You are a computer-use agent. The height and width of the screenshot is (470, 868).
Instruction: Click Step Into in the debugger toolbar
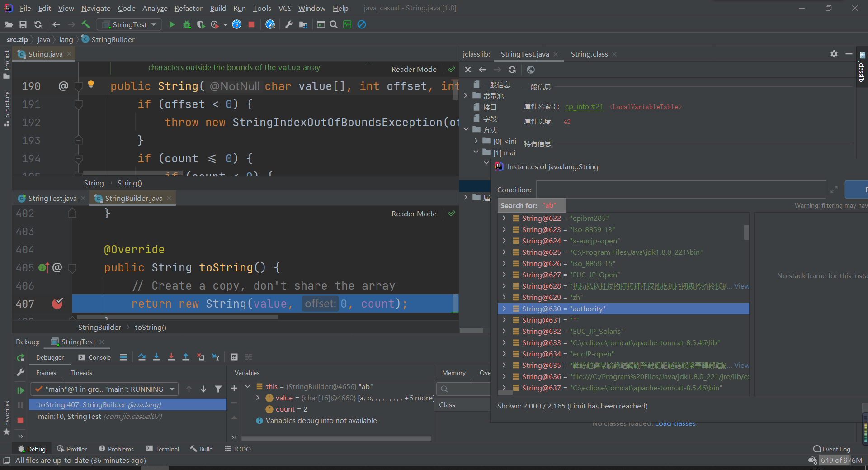click(156, 357)
